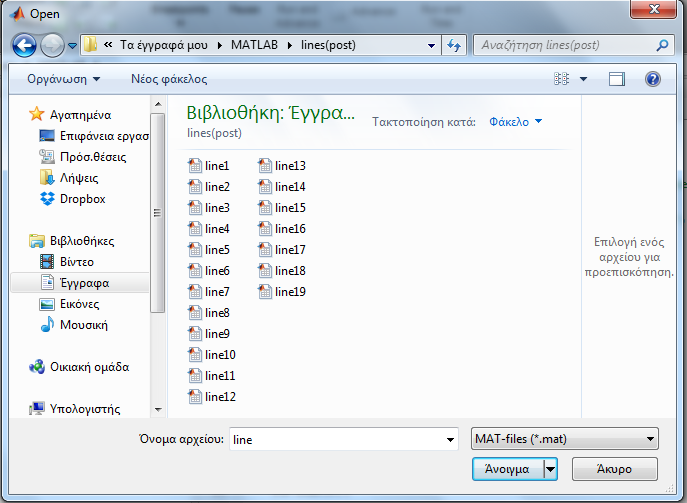Select Οικιακή ομάδα in the sidebar
Image resolution: width=687 pixels, height=503 pixels.
click(x=79, y=367)
